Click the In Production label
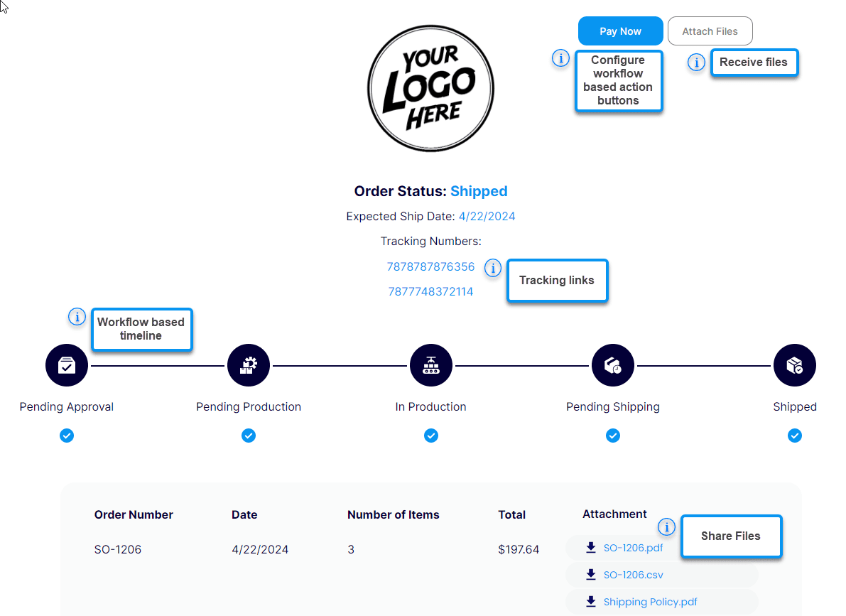Screen dimensions: 846x616 click(430, 407)
